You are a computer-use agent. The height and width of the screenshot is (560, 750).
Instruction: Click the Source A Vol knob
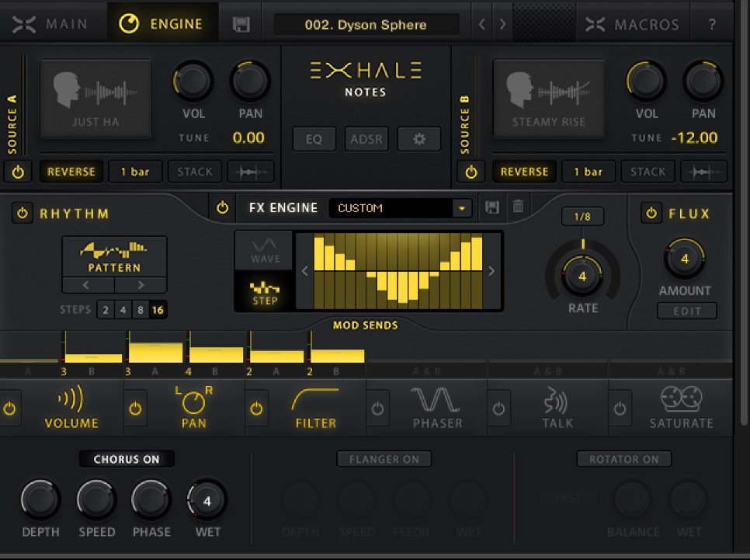(193, 80)
